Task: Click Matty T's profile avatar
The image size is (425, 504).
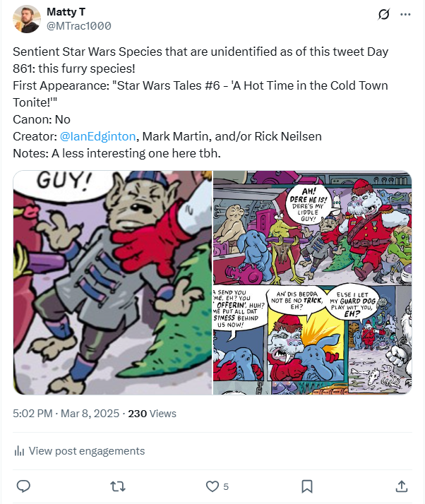Action: [x=28, y=19]
